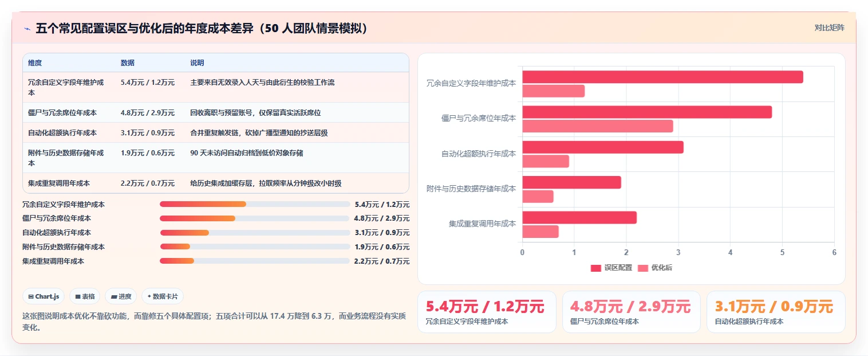Click the 3.1 误区配置 bar for 自动化超额执行
The image size is (868, 356).
603,147
